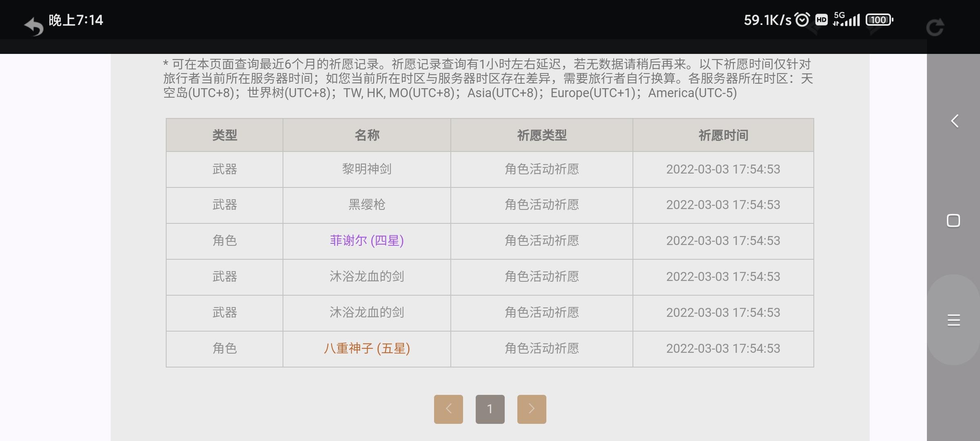Viewport: 980px width, 441px height.
Task: Click the wish time in 黑缨枪 row
Action: point(723,205)
